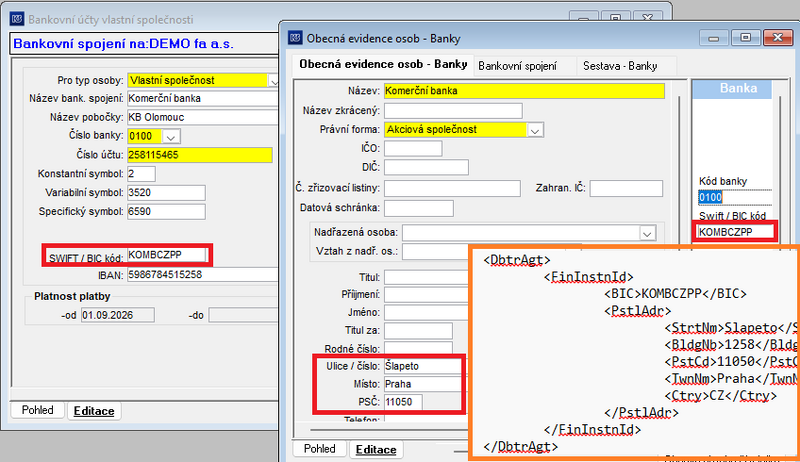Switch to Sestava - Banky tab
Screen dimensions: 800x462
(620, 66)
